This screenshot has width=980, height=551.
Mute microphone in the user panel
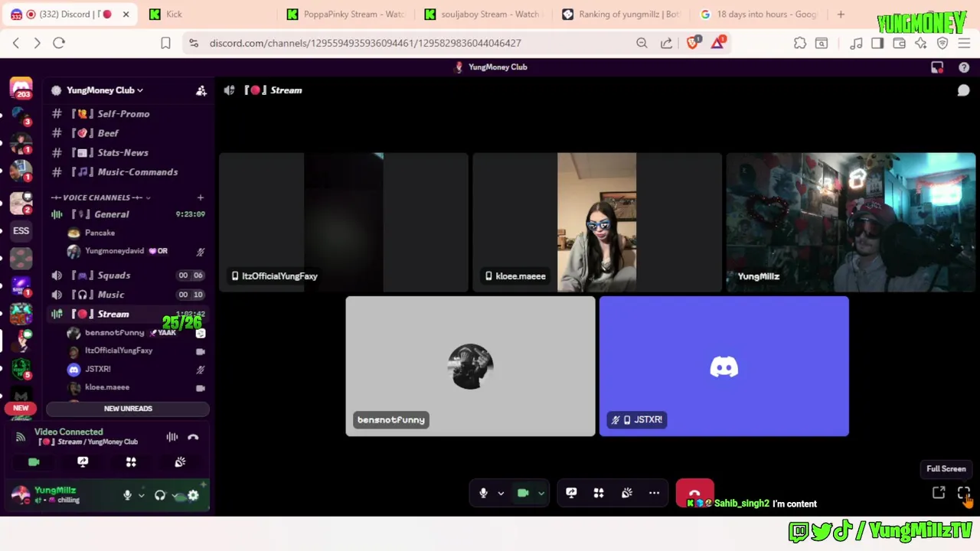pyautogui.click(x=127, y=495)
